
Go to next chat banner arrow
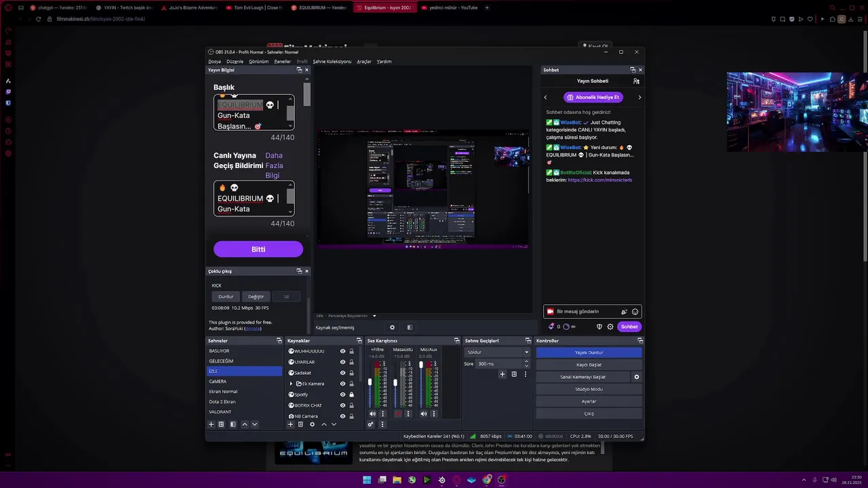point(639,98)
